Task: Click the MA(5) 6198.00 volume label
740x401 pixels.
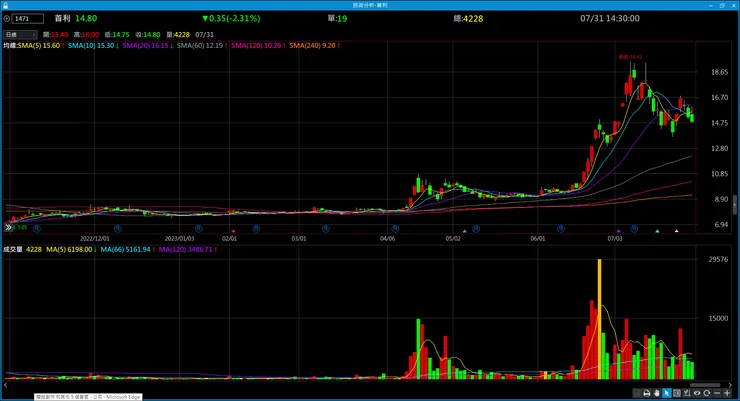Action: coord(71,250)
